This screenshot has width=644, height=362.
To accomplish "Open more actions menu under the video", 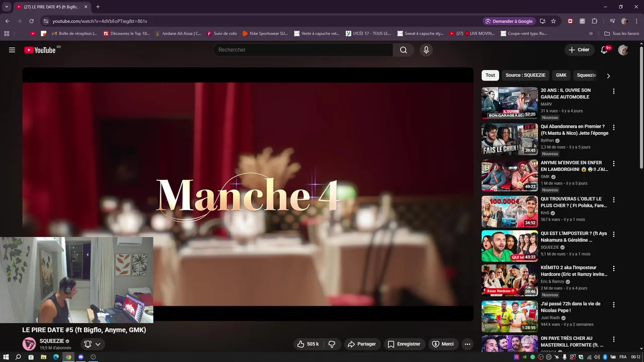I will pyautogui.click(x=467, y=344).
